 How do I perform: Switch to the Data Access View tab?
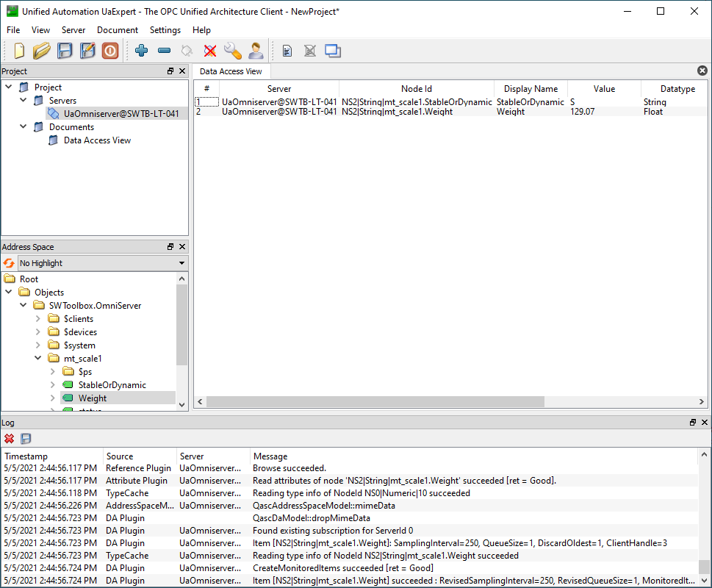[x=231, y=71]
